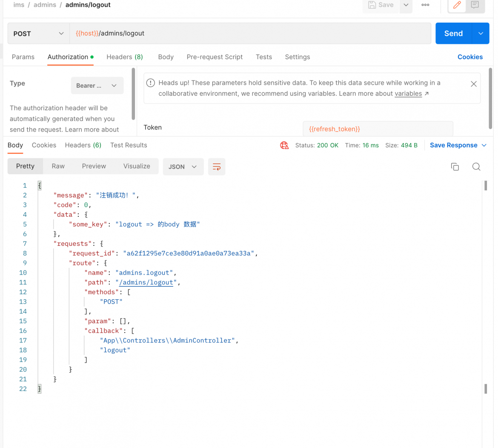
Task: Open the Test Results tab
Action: 129,145
